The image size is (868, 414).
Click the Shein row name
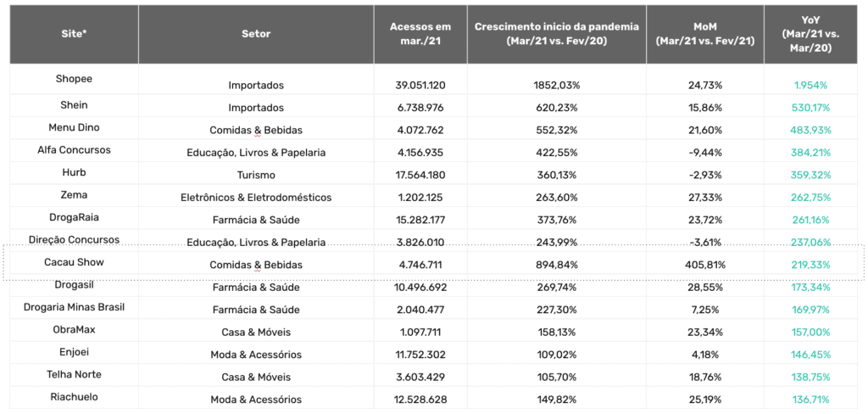click(74, 103)
